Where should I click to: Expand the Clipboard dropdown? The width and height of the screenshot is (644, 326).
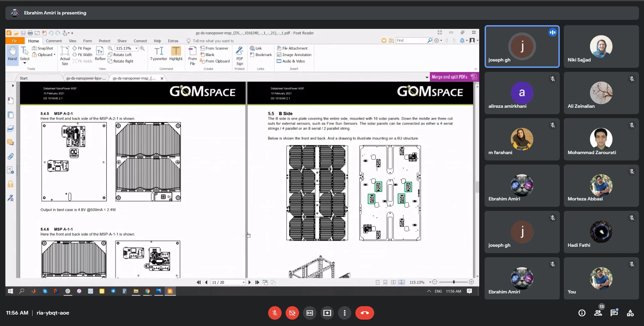(x=54, y=55)
